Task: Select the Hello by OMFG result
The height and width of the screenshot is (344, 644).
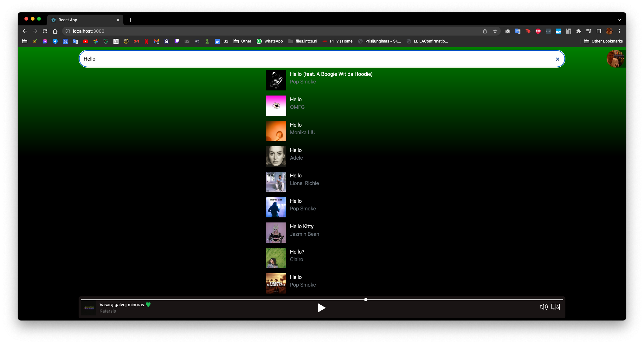Action: click(x=285, y=106)
